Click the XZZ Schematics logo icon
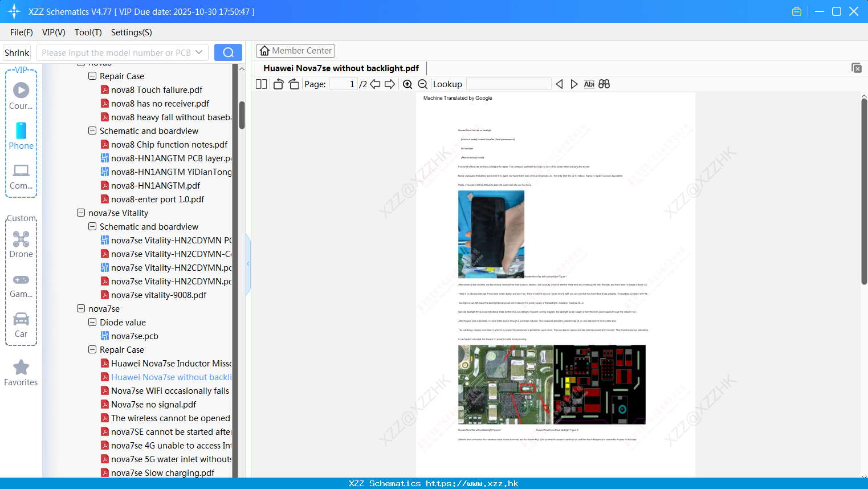The image size is (868, 489). coord(14,11)
